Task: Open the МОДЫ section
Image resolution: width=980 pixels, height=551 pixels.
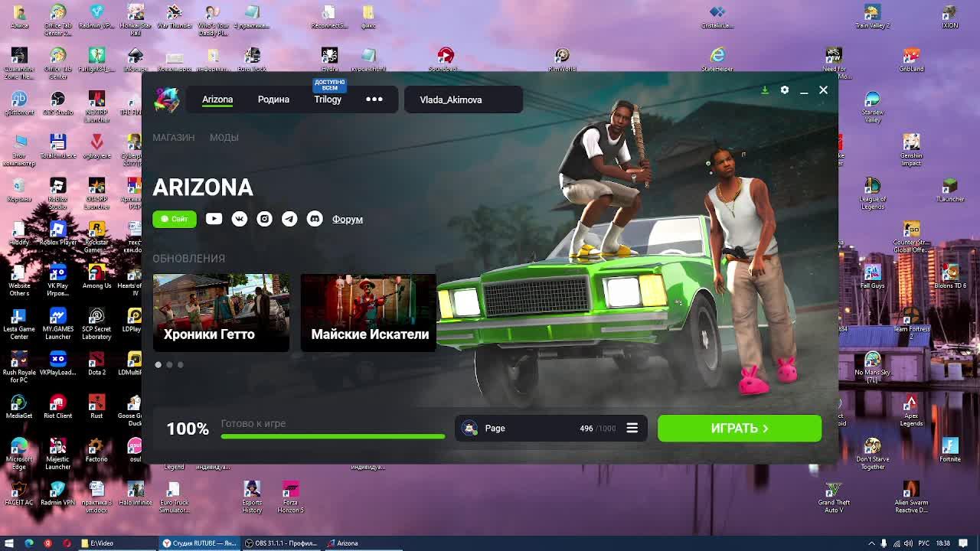Action: pos(224,138)
